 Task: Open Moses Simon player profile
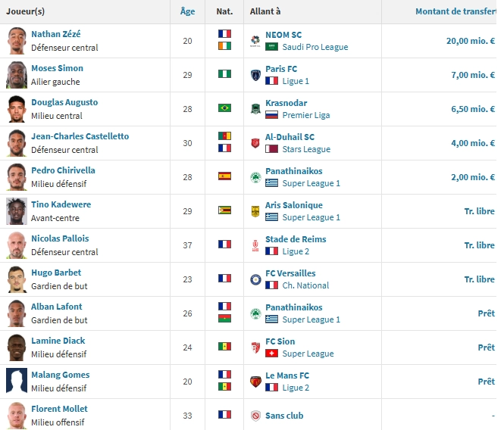(57, 68)
